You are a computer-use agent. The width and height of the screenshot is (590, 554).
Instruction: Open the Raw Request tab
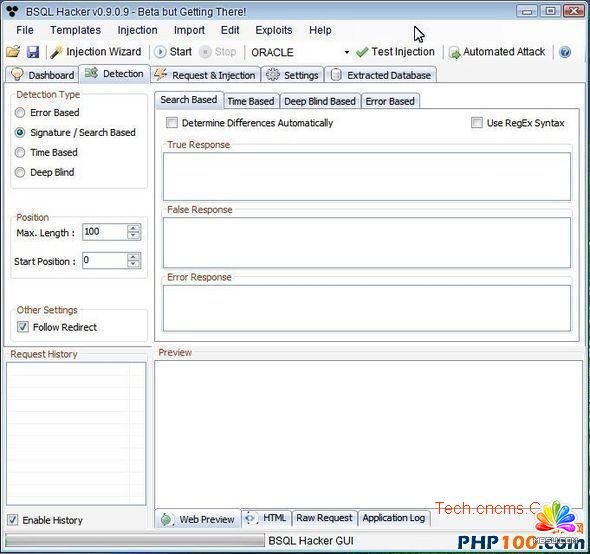[x=324, y=518]
